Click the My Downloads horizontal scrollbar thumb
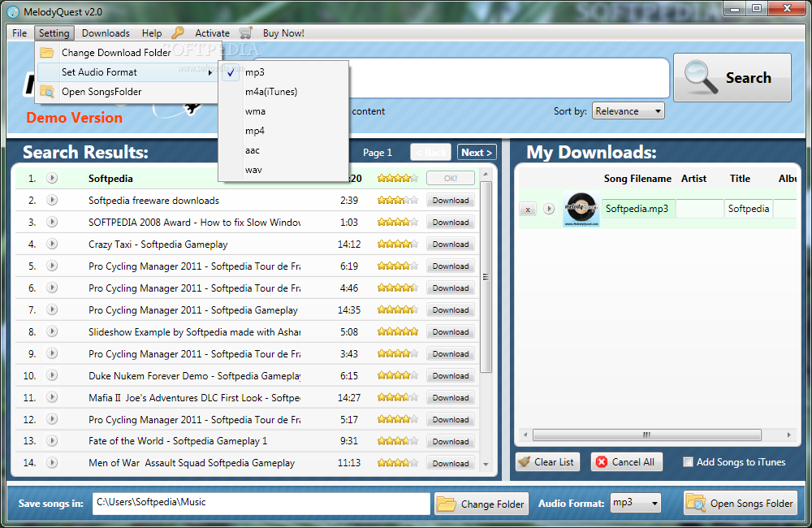Screen dimensions: 812x528 [647, 435]
